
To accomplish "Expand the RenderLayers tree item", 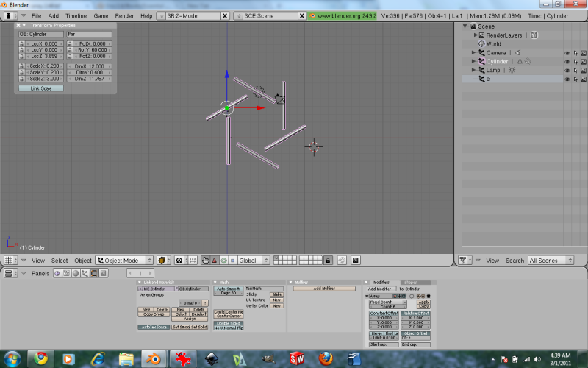I will click(476, 35).
